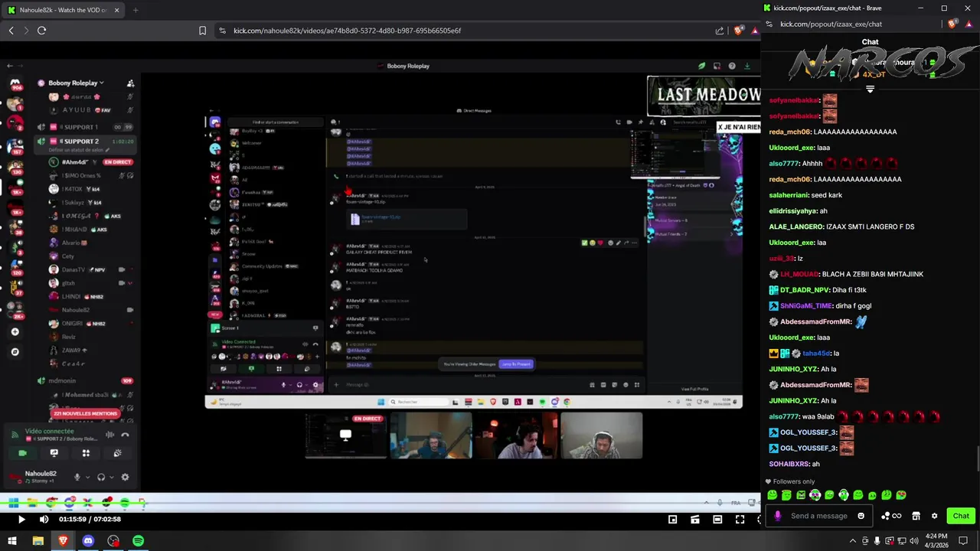Bookmark the current Kick page
Screen dimensions: 980x551
[x=202, y=31]
